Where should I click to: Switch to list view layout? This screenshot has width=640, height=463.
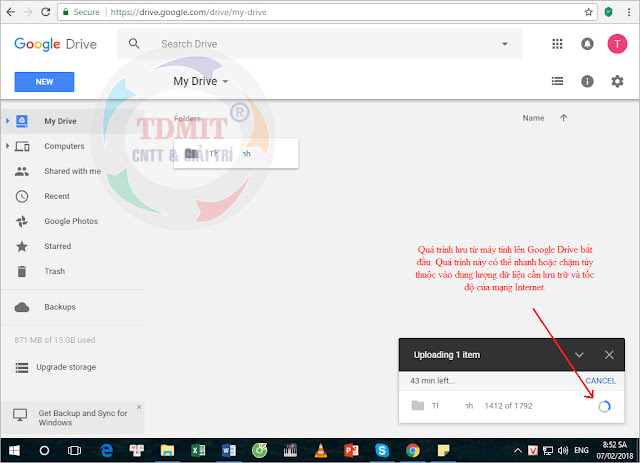(557, 81)
